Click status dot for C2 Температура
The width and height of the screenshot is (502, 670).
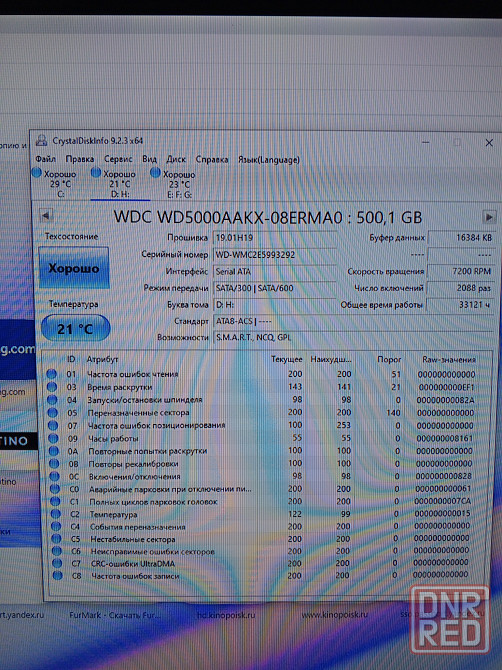pyautogui.click(x=56, y=514)
